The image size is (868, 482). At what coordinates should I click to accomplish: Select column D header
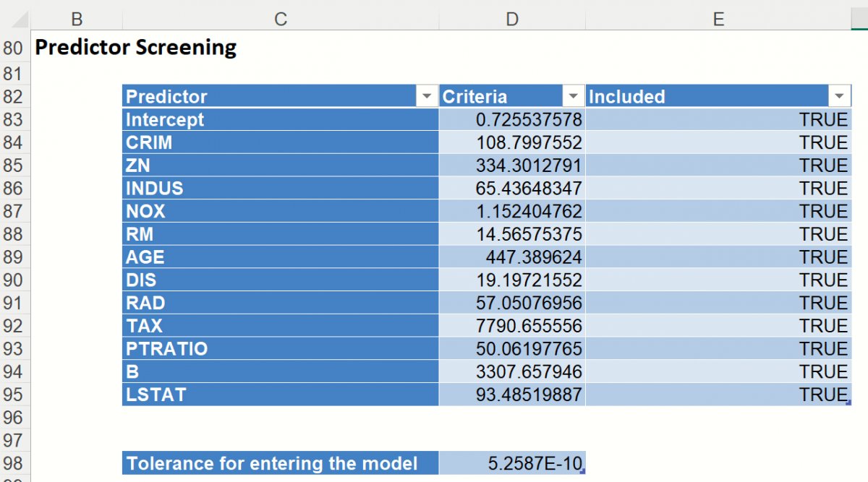[x=512, y=20]
